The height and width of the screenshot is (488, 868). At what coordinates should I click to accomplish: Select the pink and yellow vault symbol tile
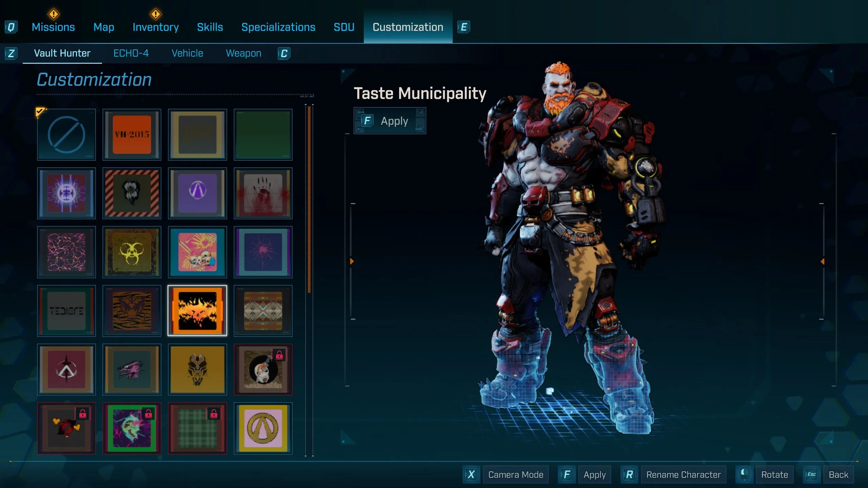(263, 428)
